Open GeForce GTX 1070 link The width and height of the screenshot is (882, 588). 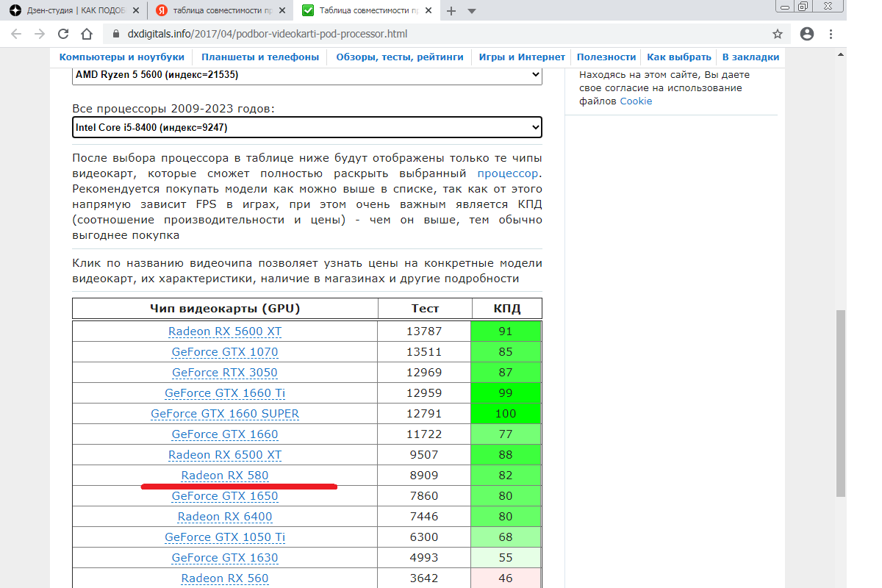225,352
